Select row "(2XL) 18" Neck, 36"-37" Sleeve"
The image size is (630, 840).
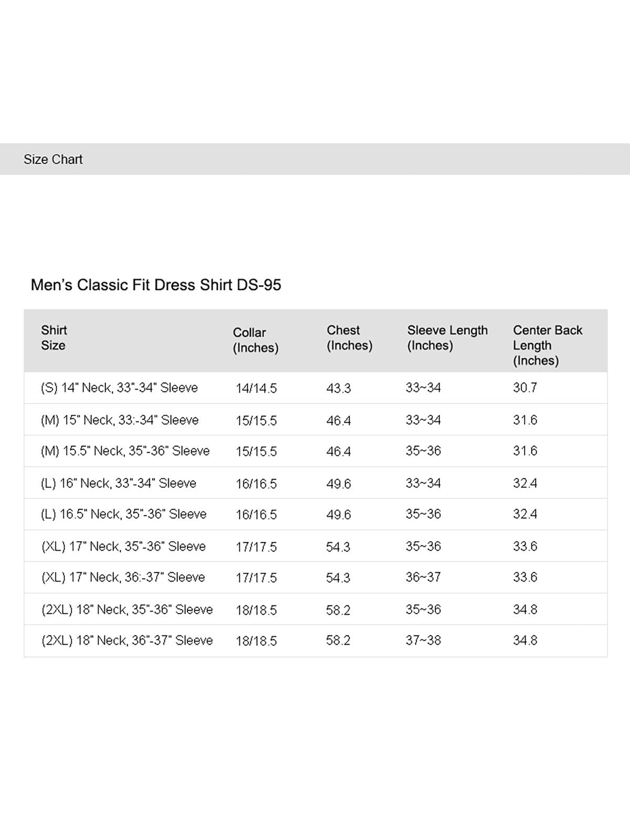(x=316, y=640)
